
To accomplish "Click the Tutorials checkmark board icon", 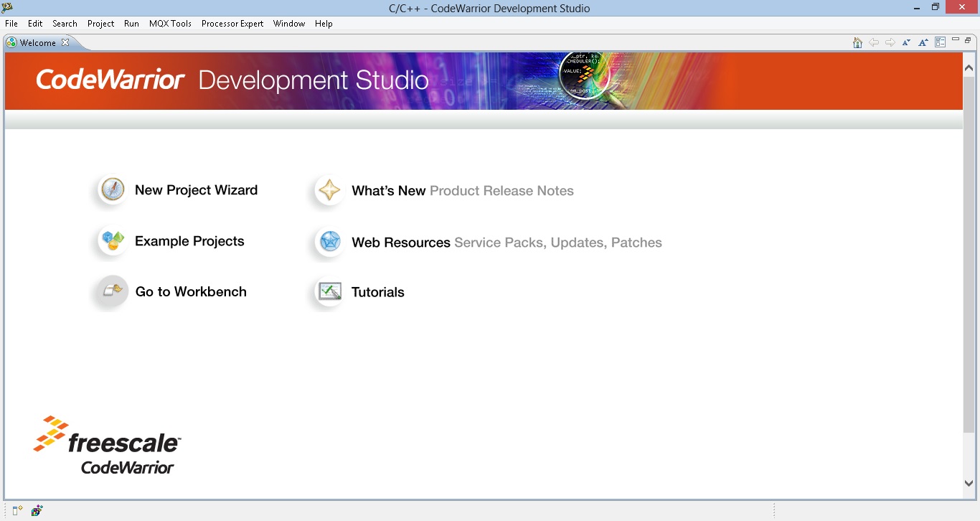I will coord(329,292).
